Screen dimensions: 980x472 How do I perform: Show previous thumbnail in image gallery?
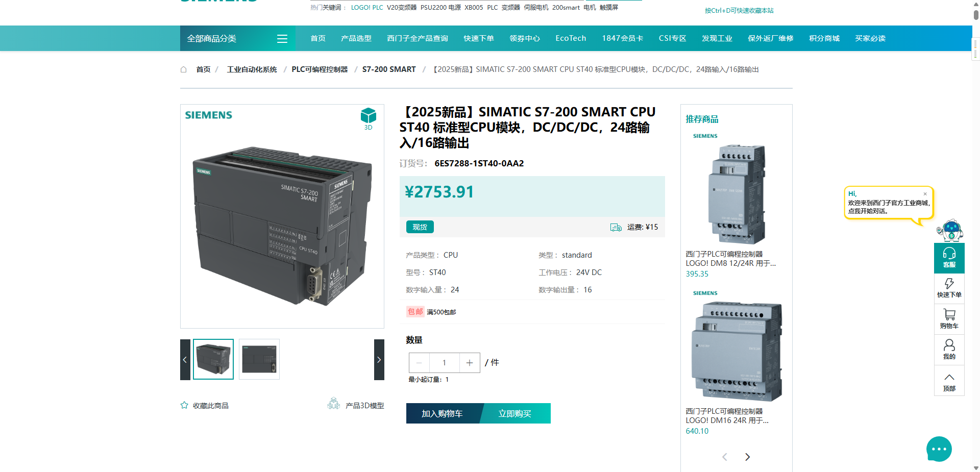[185, 360]
